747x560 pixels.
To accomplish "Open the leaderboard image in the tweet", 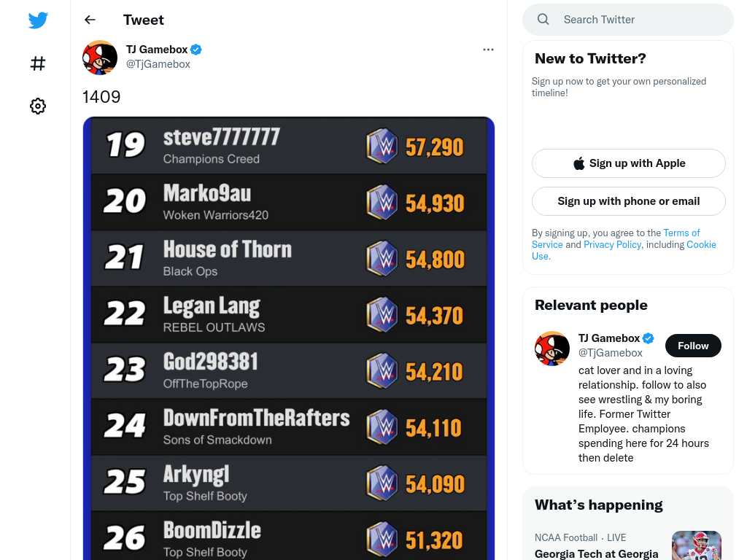I will (289, 338).
